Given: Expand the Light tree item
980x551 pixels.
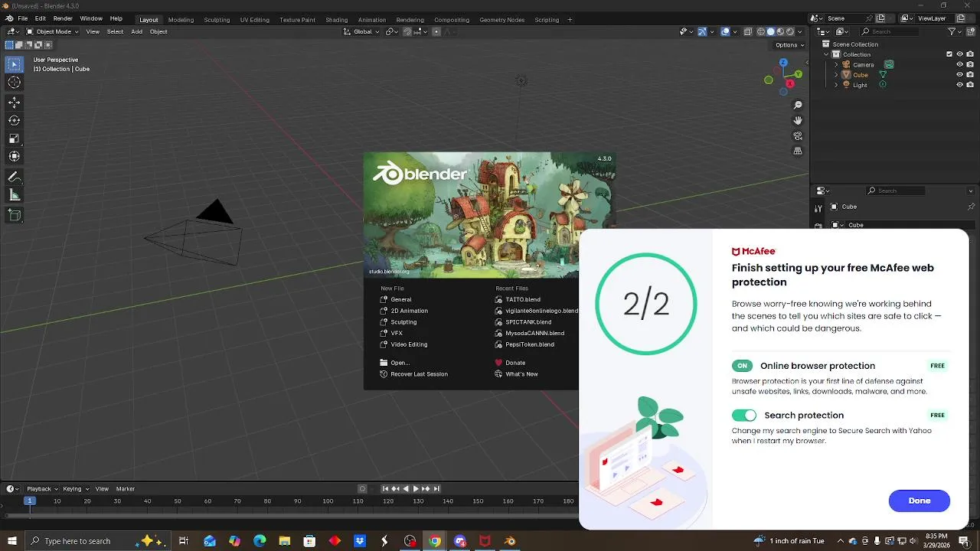Looking at the screenshot, I should tap(836, 85).
